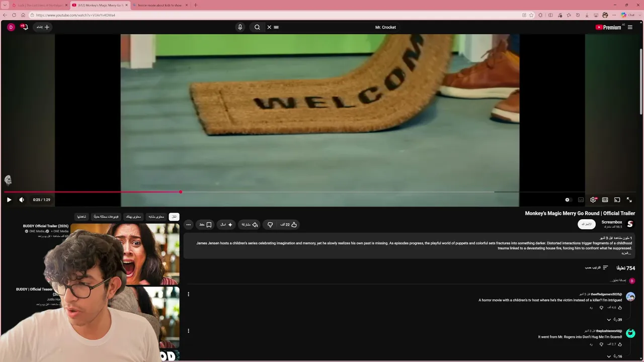Open the BUDDY Official Trailer thumbnail
Screen dimensions: 644x362
[125, 254]
